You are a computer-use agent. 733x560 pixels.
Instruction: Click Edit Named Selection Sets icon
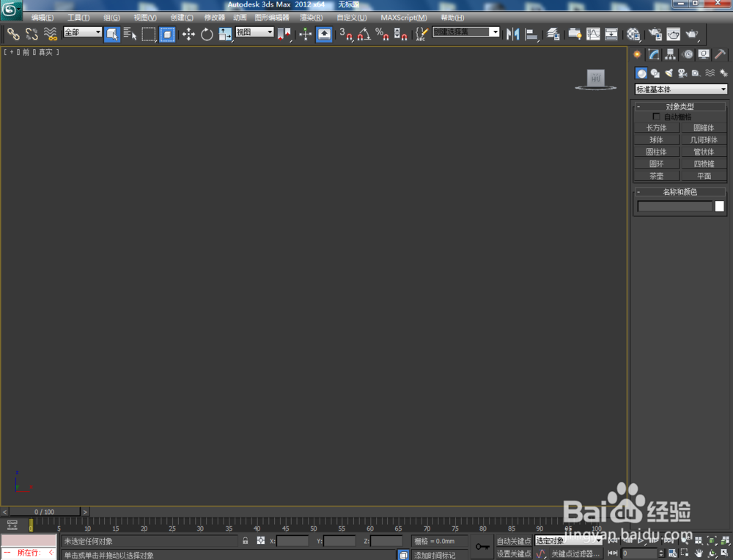(x=421, y=34)
